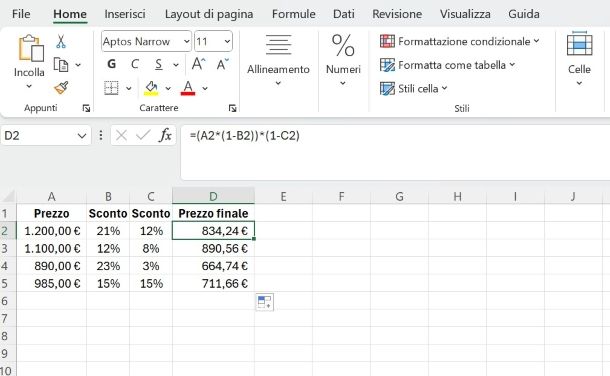This screenshot has width=610, height=376.
Task: Select column D header
Action: point(213,196)
